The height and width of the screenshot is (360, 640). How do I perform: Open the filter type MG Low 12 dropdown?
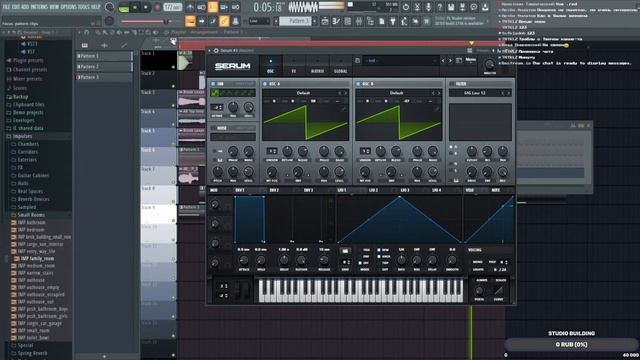point(475,93)
